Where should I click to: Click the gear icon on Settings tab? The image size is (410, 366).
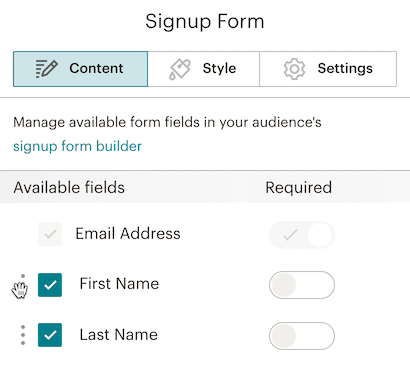294,69
